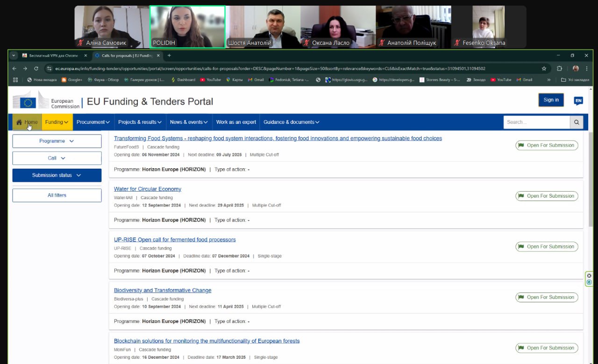Open the first YouTube bookmark
Viewport: 598px width, 364px height.
211,80
